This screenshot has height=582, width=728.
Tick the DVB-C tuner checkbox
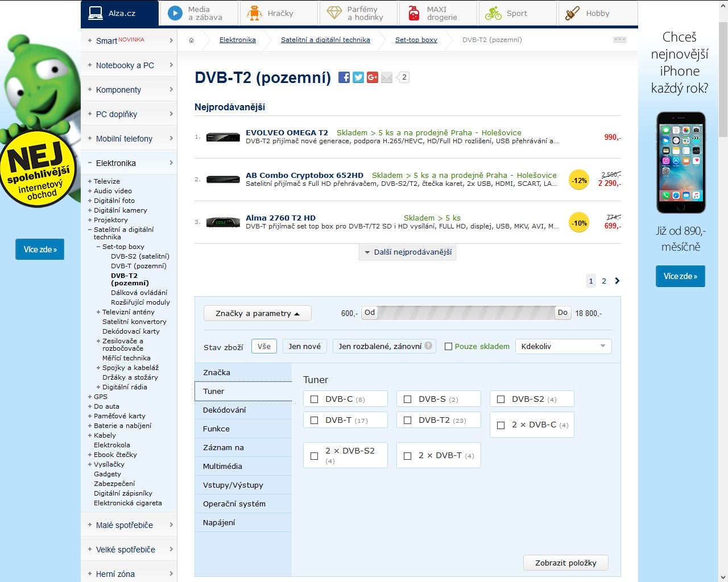coord(315,399)
